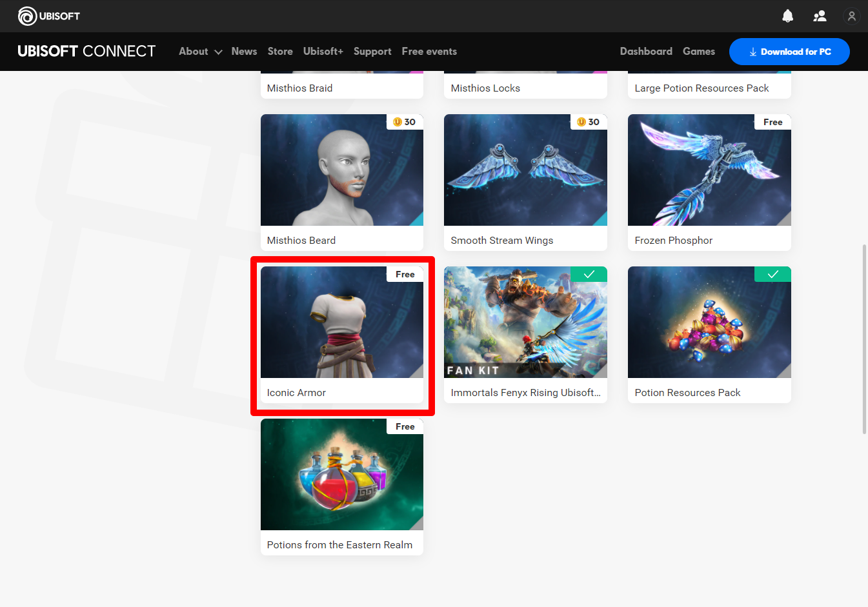The image size is (868, 607).
Task: Click the Misthios Locks title
Action: tap(485, 88)
